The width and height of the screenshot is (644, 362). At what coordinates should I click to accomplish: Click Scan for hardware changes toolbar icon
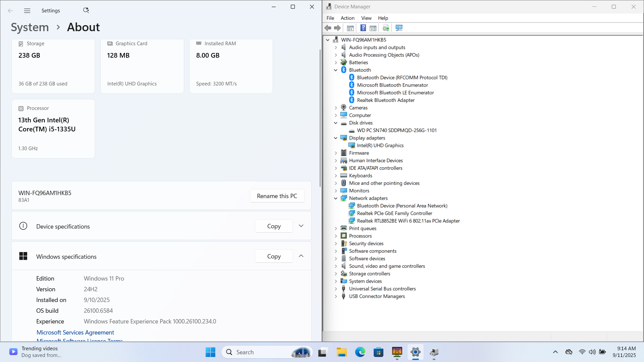tap(399, 28)
